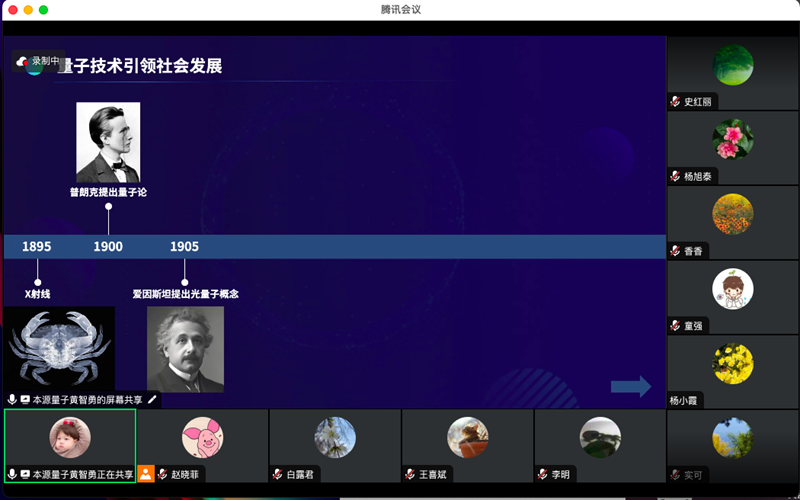Click the muted mic icon for 香香
Screen dimensions: 800x500
coord(676,251)
